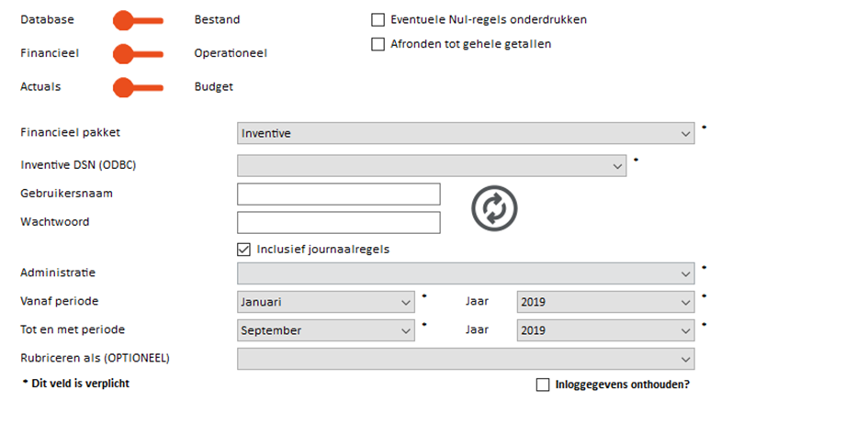
Task: Toggle the Database/Bestand switch
Action: coord(138,20)
